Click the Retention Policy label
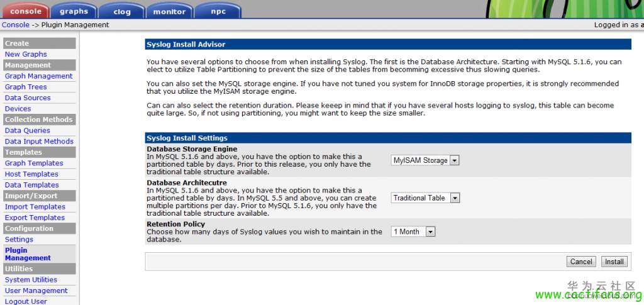Image resolution: width=644 pixels, height=305 pixels. click(x=176, y=224)
